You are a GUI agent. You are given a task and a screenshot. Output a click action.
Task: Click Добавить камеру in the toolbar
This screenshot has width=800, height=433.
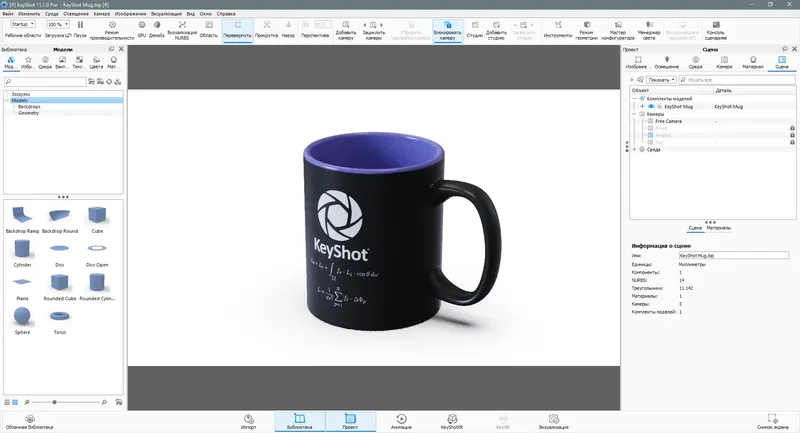point(346,30)
